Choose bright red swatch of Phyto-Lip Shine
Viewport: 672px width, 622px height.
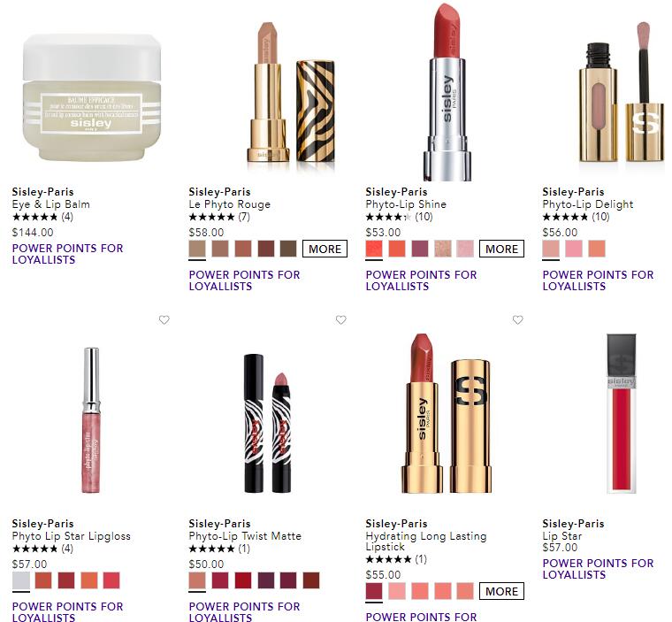374,249
